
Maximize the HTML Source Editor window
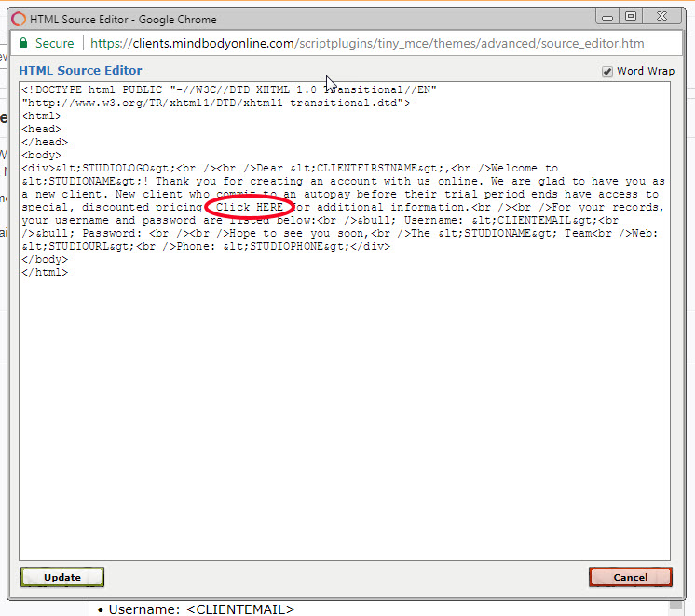632,16
